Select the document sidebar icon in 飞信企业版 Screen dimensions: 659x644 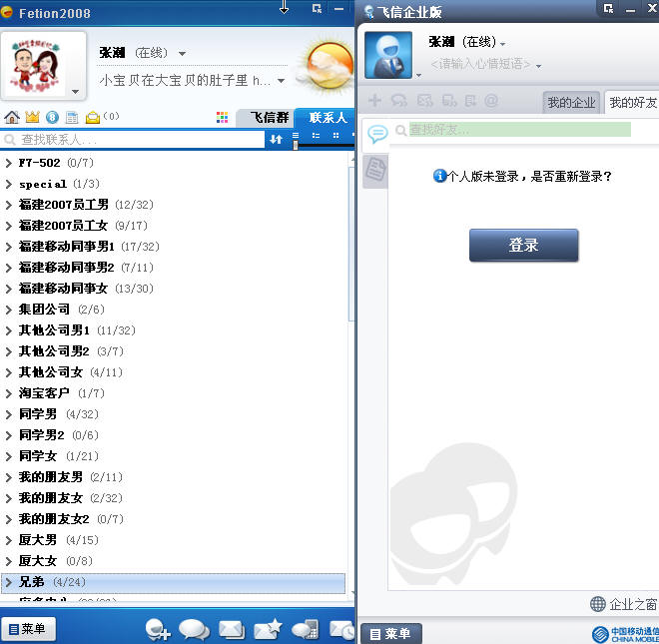pos(374,170)
